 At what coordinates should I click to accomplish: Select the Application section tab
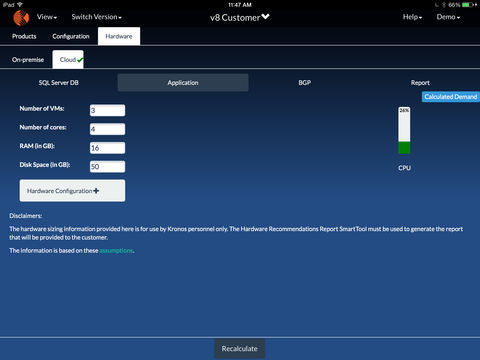click(183, 83)
